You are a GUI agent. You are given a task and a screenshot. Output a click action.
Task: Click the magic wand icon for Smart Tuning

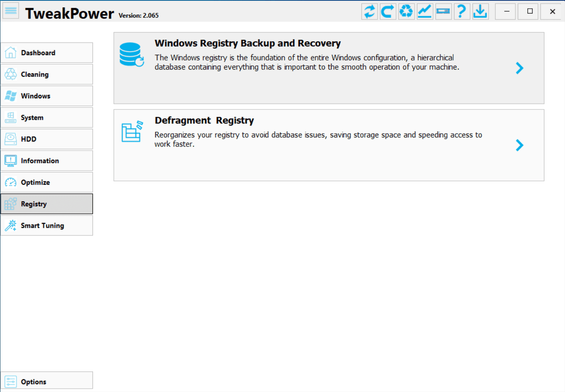coord(11,225)
